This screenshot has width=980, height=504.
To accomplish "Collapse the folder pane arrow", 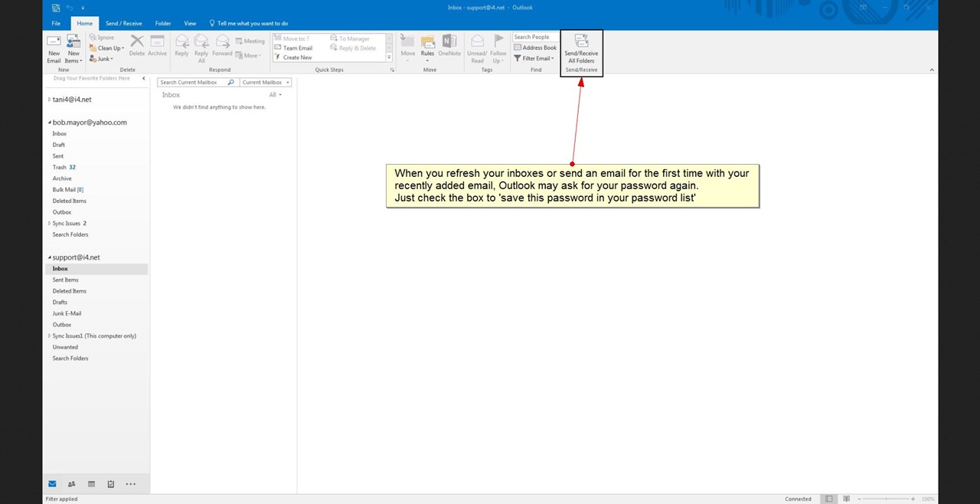I will coord(143,78).
